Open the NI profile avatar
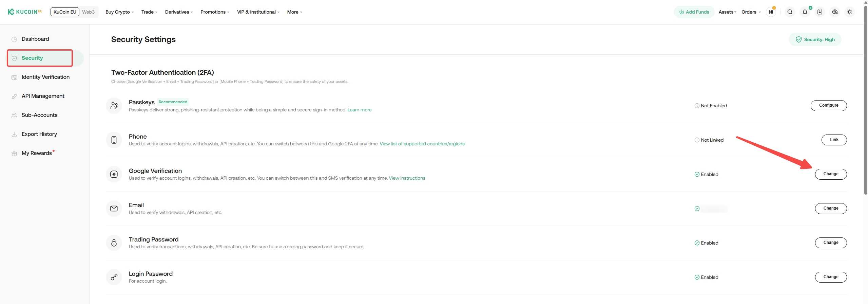This screenshot has height=304, width=868. pyautogui.click(x=771, y=12)
